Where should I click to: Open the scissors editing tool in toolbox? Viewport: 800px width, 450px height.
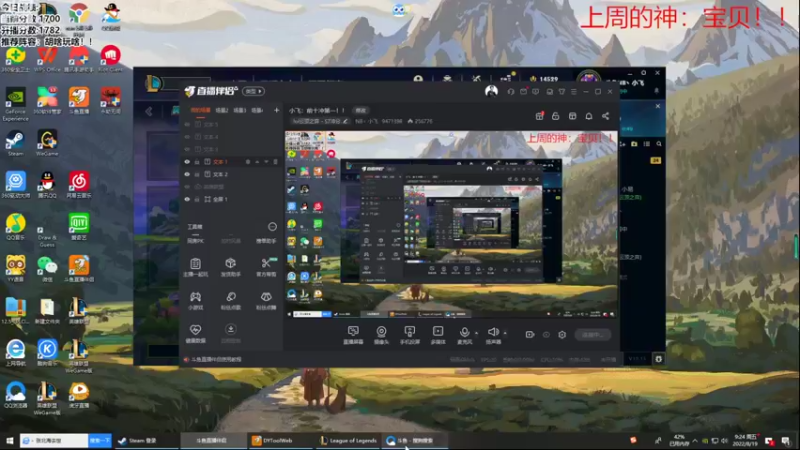pos(266,267)
